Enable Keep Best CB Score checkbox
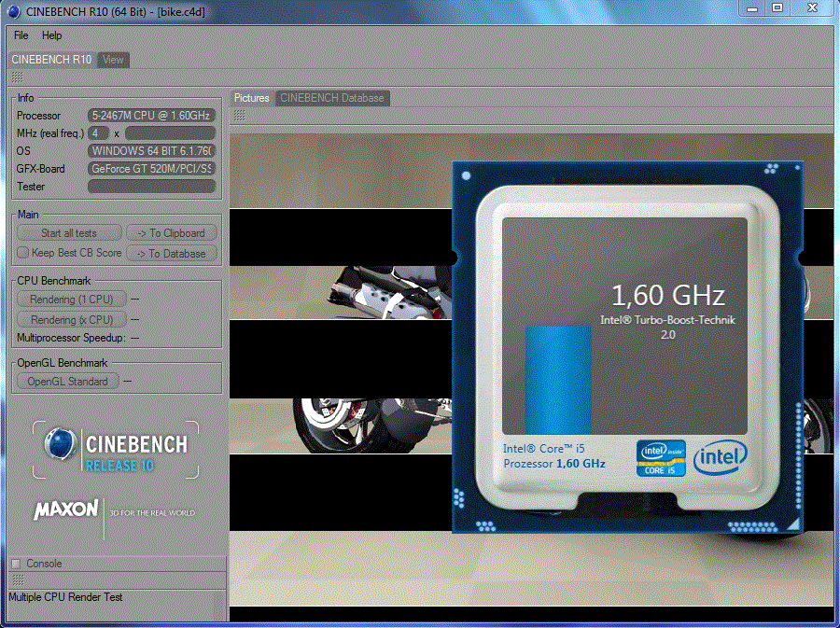840x628 pixels. click(x=22, y=252)
